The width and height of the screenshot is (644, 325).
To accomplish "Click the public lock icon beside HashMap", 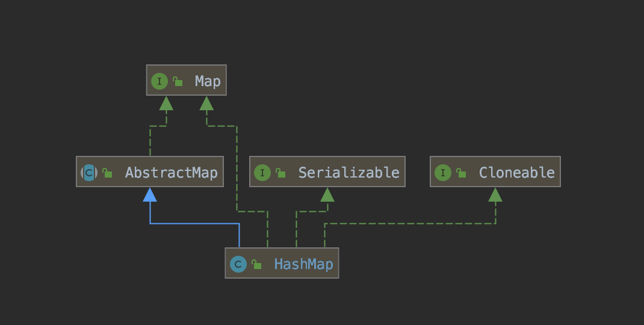I will pyautogui.click(x=256, y=264).
